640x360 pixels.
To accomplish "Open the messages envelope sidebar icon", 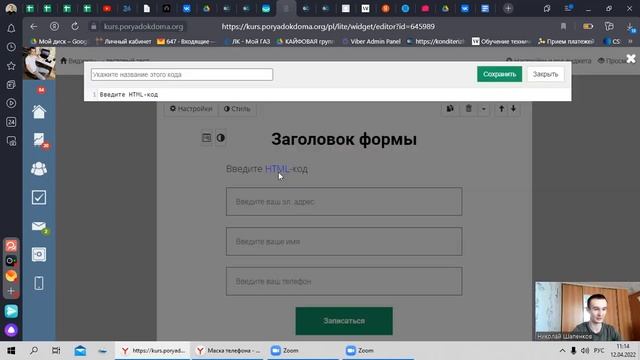I will pyautogui.click(x=39, y=226).
